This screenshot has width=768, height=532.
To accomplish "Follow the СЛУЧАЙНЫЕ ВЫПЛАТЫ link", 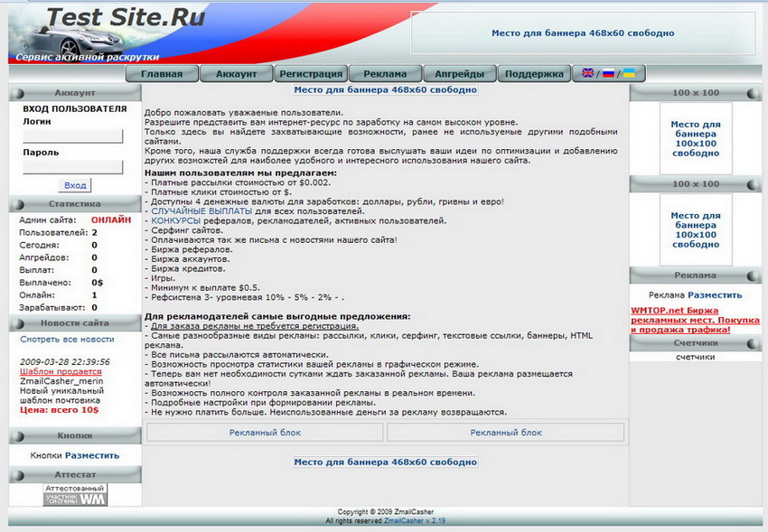I will 201,211.
